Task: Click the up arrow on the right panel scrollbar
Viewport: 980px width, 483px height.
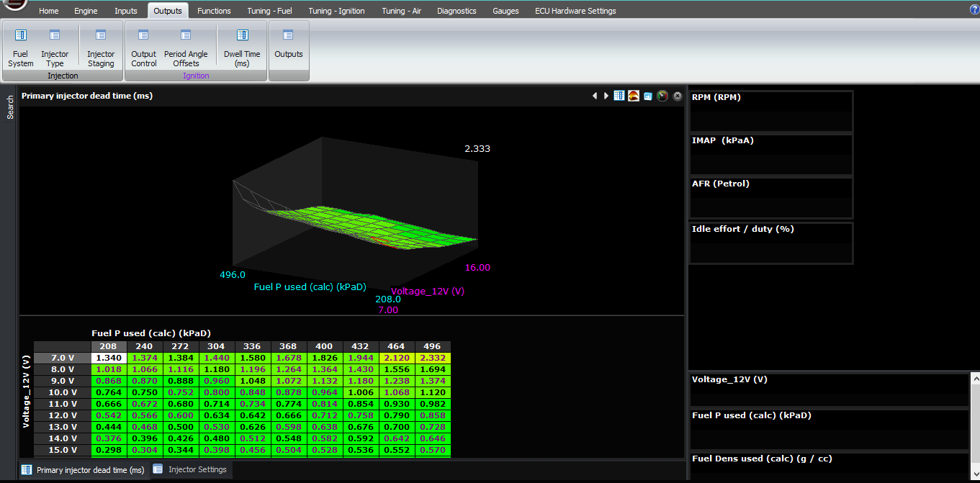Action: pos(975,378)
